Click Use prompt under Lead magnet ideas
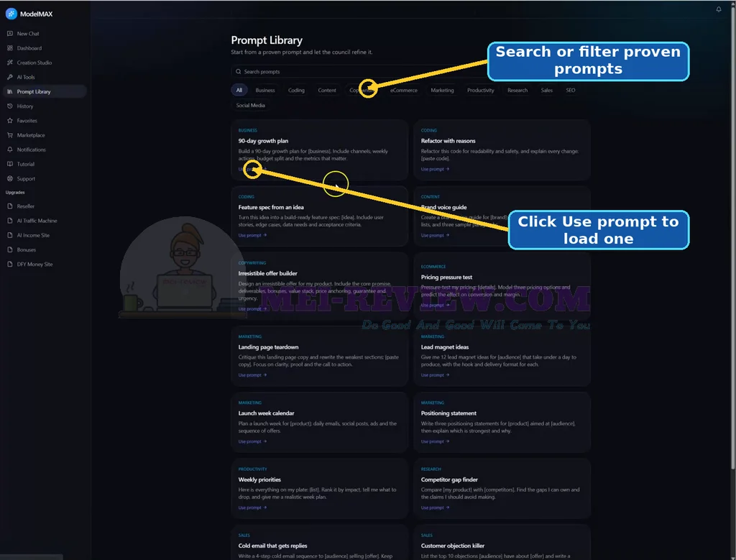Screen dimensions: 736x560 (x=435, y=375)
